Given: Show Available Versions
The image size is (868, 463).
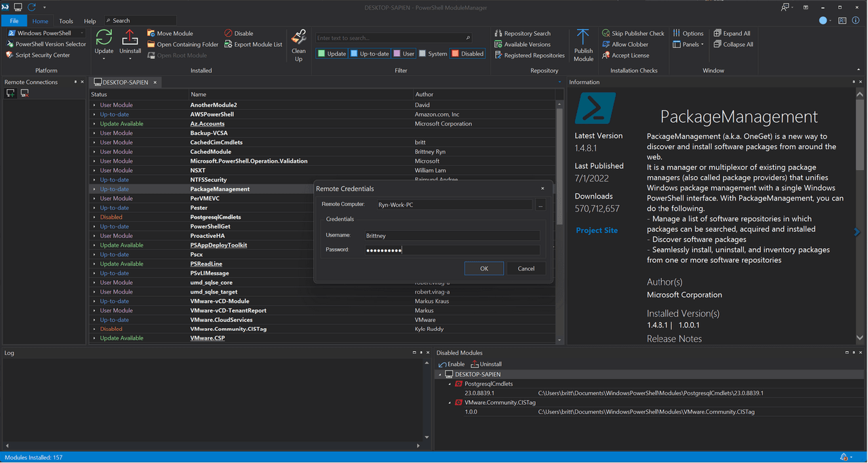Looking at the screenshot, I should [522, 44].
